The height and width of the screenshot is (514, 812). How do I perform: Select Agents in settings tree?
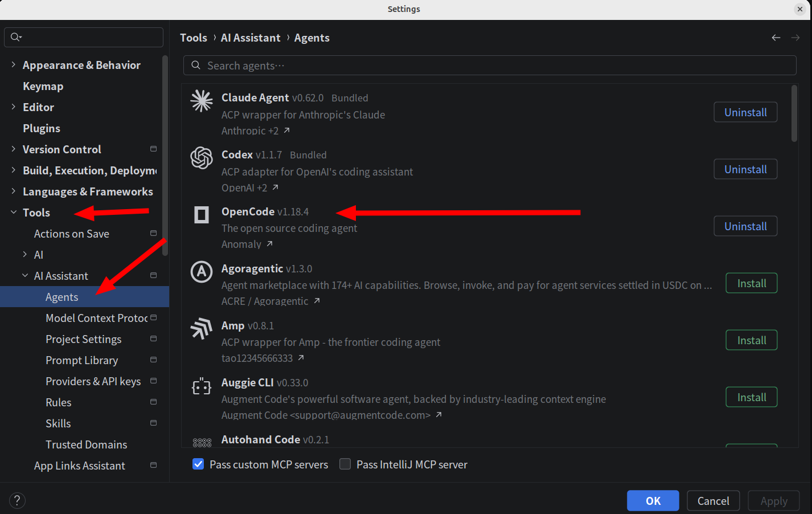84,297
